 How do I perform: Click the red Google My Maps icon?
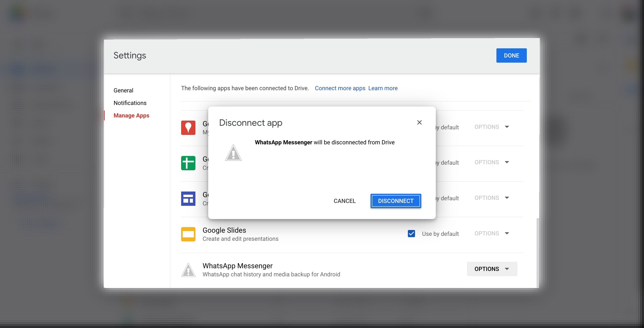click(188, 128)
